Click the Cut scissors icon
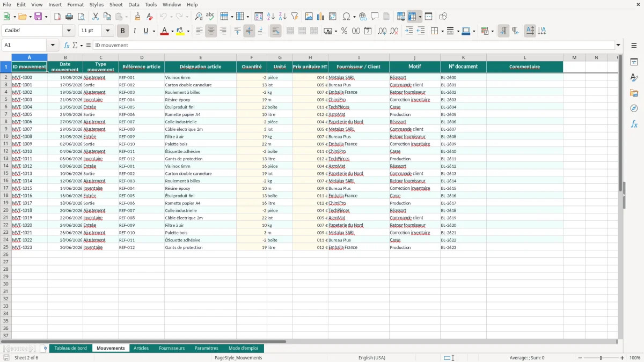 pos(95,17)
